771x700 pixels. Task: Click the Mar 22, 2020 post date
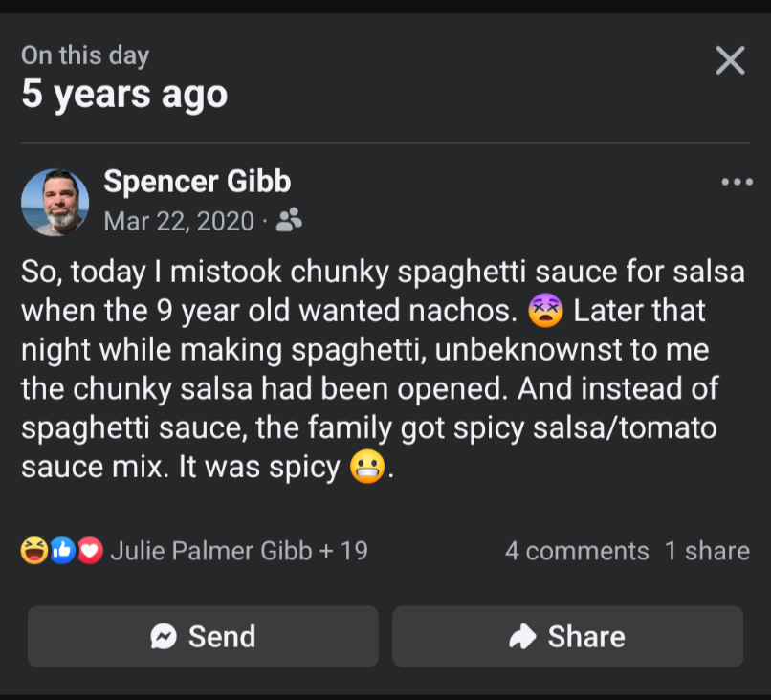pos(179,222)
